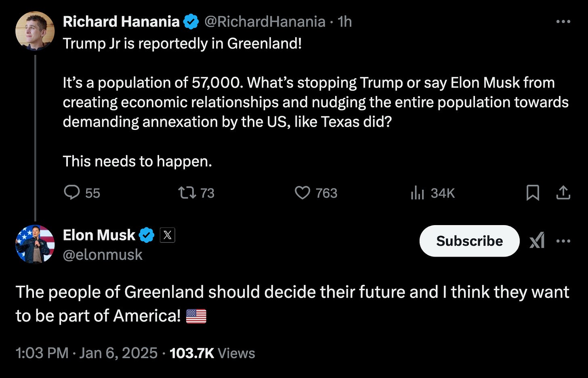Click the X affiliate badge next to Elon Musk
The width and height of the screenshot is (588, 378).
167,235
